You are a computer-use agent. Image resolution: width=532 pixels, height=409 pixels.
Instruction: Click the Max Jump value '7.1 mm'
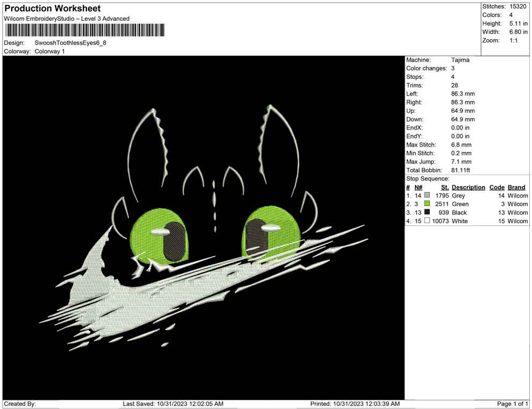[x=461, y=162]
